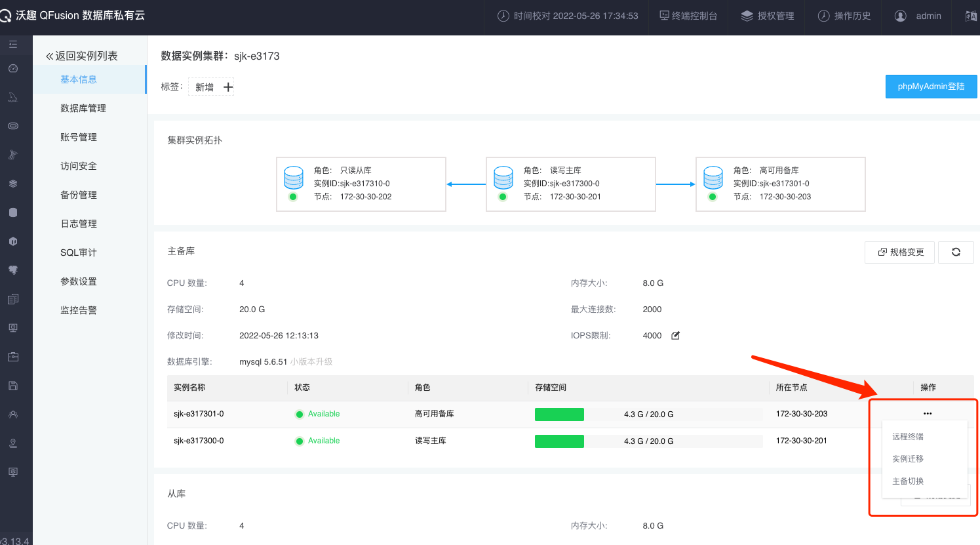
Task: Click the cluster title sjk-e3173
Action: (x=257, y=56)
